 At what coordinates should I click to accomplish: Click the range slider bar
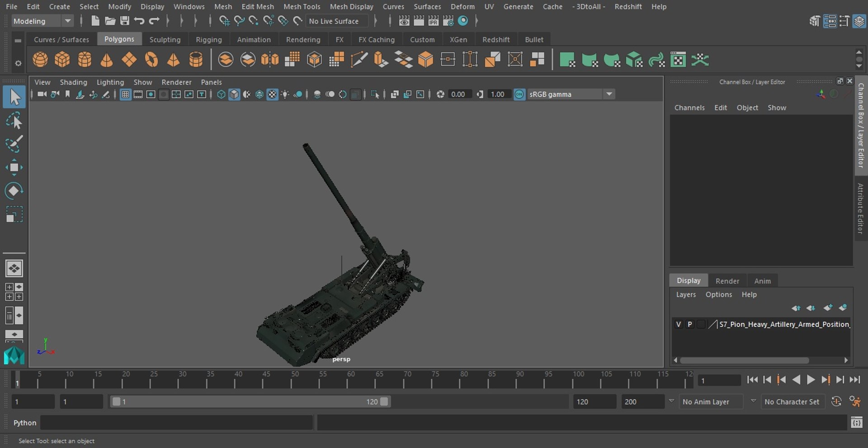tap(250, 401)
